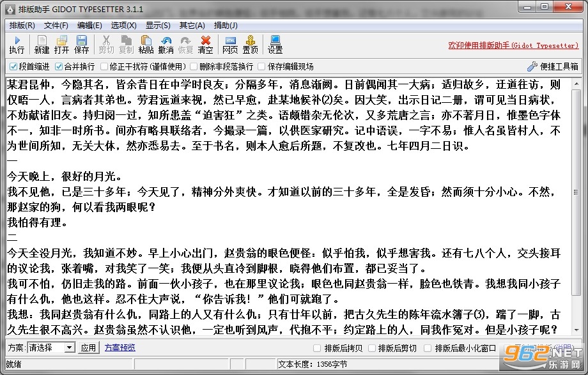Open the 方案预览 link

pyautogui.click(x=120, y=348)
